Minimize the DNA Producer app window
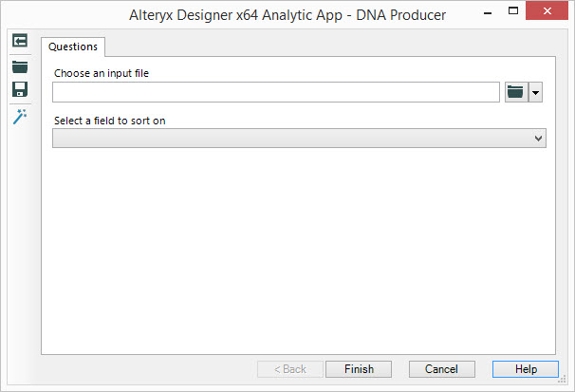This screenshot has height=392, width=575. tap(488, 13)
